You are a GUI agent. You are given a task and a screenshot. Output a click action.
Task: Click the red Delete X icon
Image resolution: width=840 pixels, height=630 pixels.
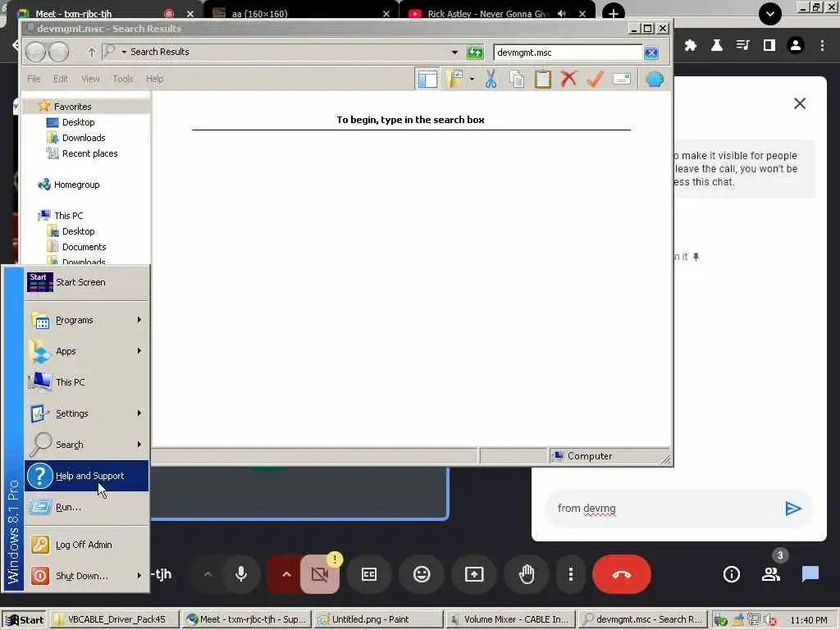click(x=568, y=79)
